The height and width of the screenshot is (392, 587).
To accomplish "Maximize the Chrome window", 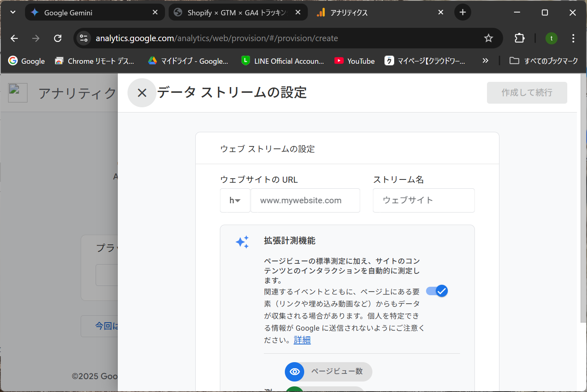I will 545,13.
